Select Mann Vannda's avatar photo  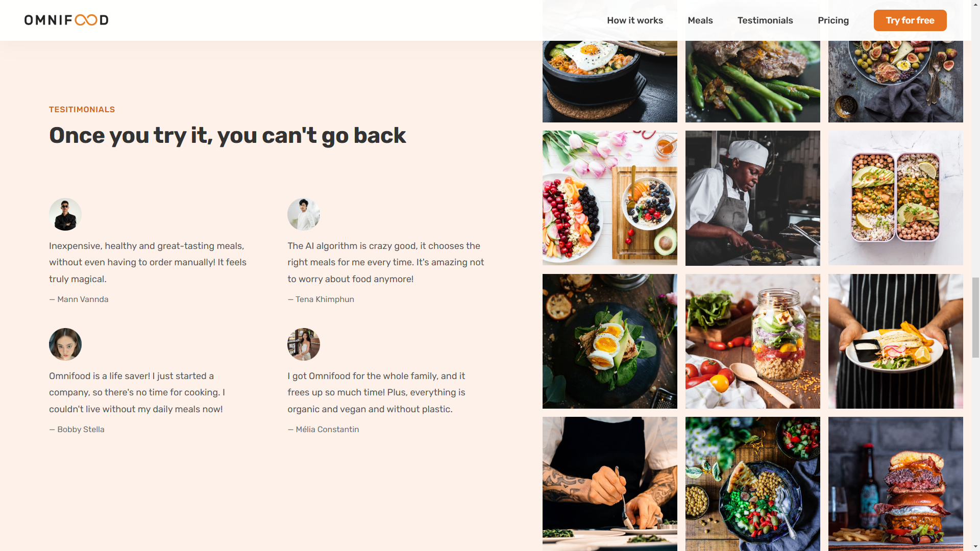(65, 214)
